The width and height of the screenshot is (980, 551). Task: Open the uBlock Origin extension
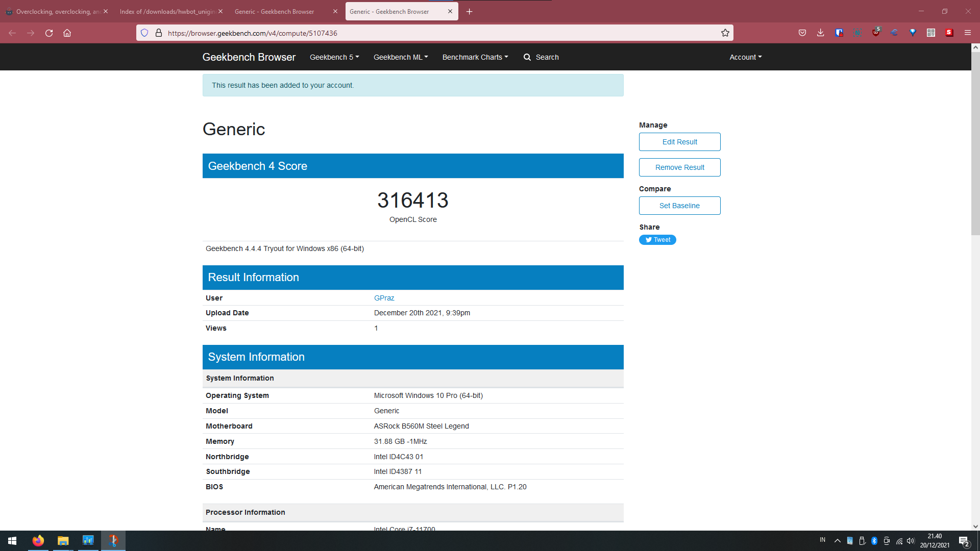(876, 33)
